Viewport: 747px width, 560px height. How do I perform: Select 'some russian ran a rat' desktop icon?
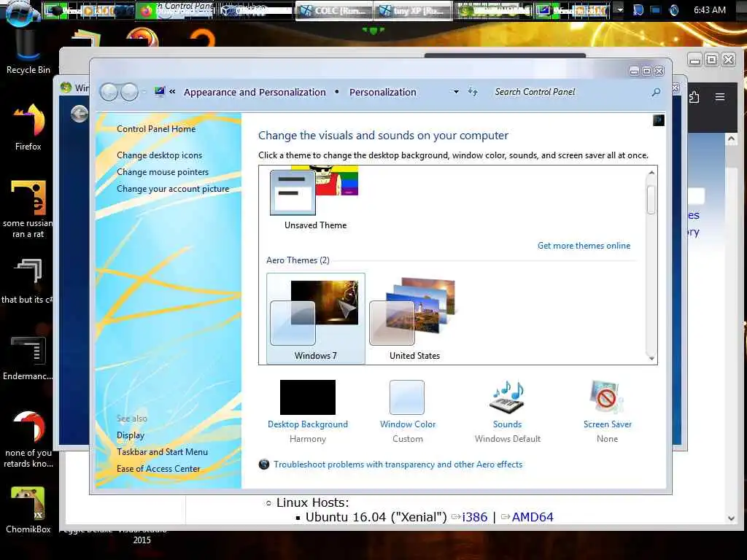(x=28, y=209)
